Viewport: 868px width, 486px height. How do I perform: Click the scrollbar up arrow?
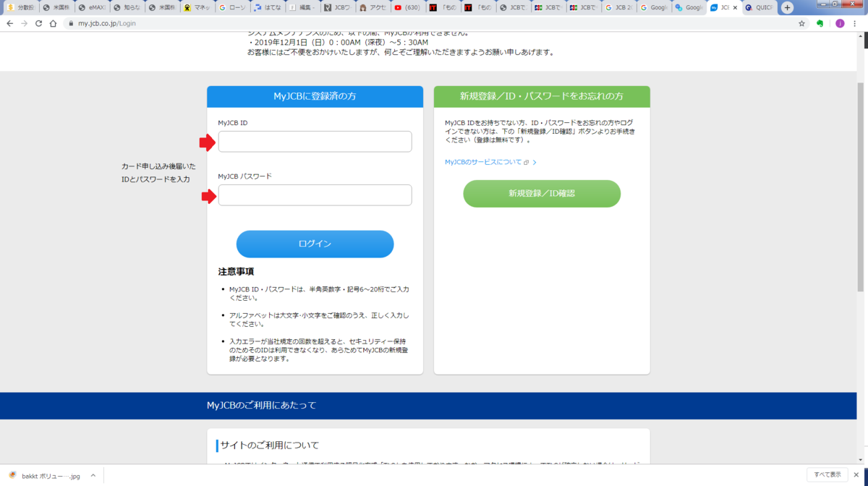(861, 36)
